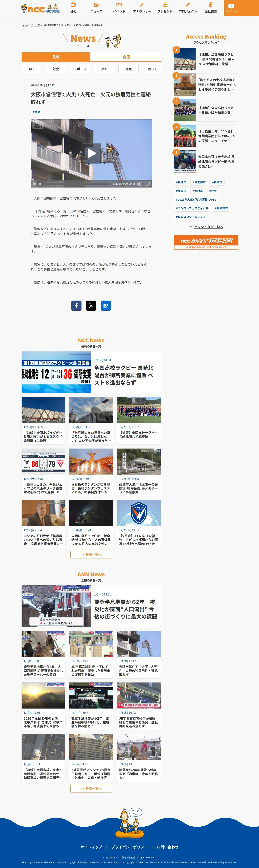Select the 社会 category filter
The height and width of the screenshot is (868, 259).
tap(56, 69)
